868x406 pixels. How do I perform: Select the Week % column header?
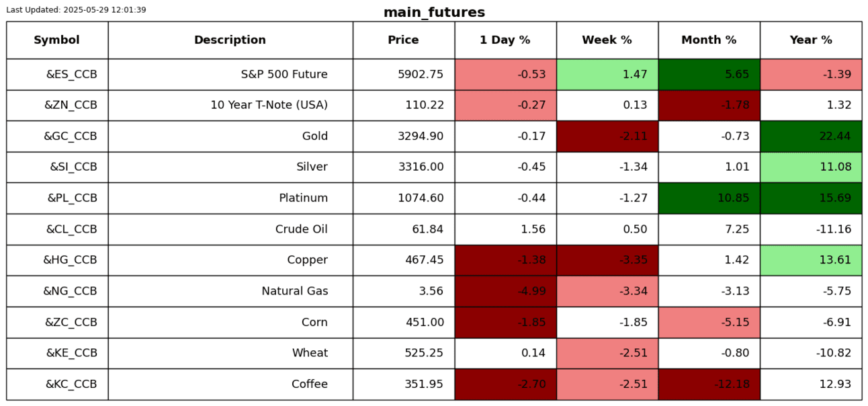(607, 40)
